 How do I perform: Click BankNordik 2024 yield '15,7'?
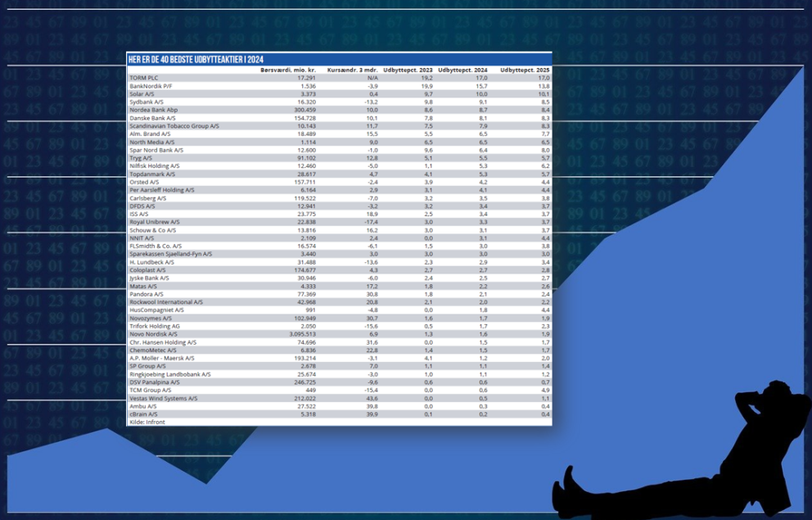481,86
